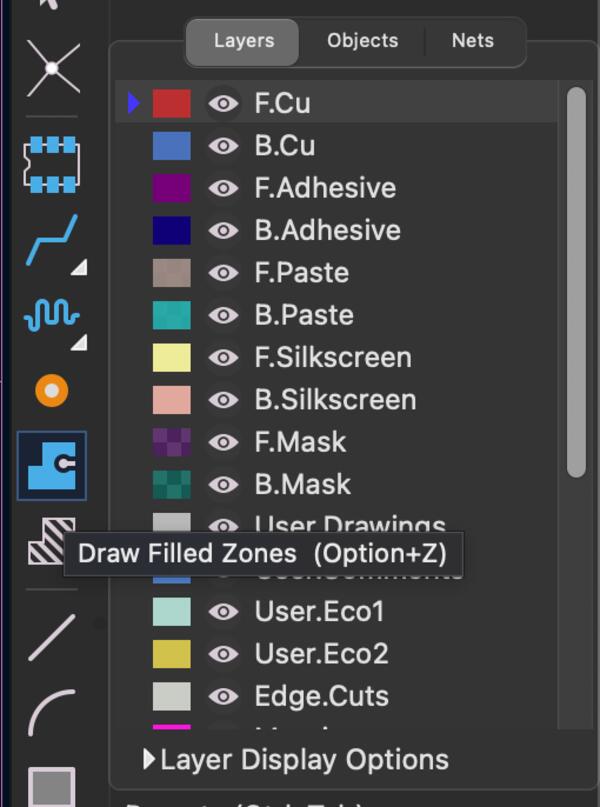Select the Draw Line tool
This screenshot has height=807, width=600.
click(51, 637)
